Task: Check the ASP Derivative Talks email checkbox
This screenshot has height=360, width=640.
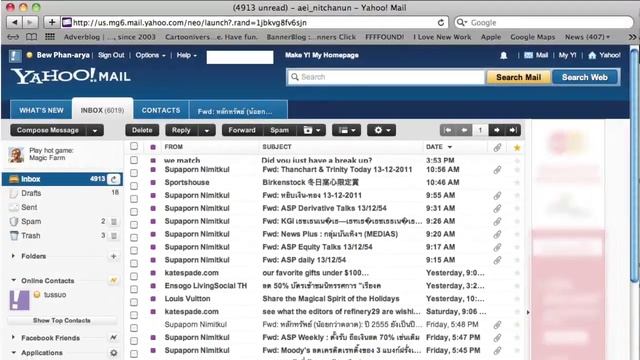Action: coord(134,211)
